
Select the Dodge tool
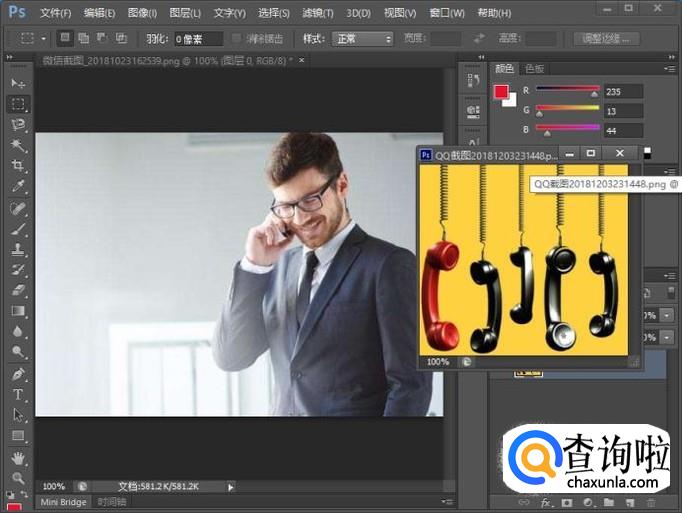[x=18, y=352]
